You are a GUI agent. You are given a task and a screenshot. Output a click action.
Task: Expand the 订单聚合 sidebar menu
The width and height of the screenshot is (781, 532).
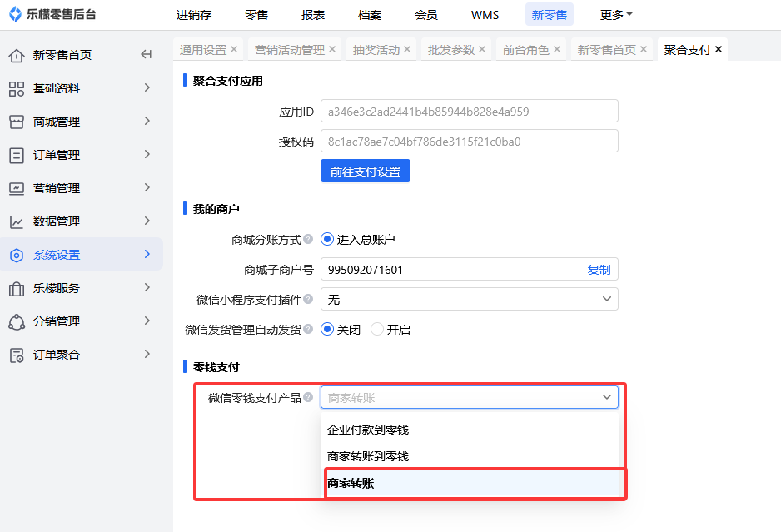tap(147, 354)
